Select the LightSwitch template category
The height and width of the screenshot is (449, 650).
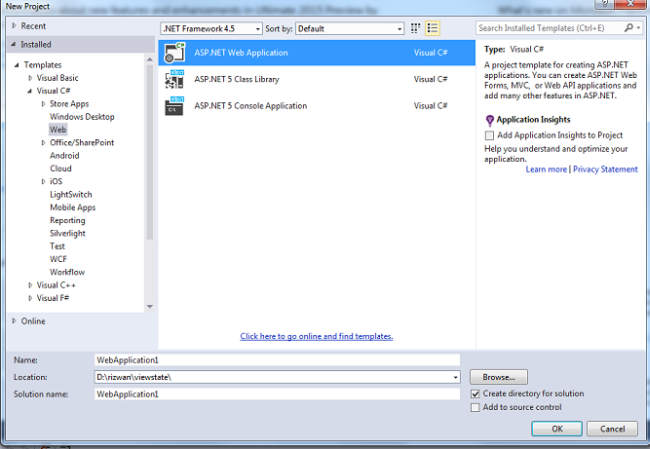click(71, 194)
